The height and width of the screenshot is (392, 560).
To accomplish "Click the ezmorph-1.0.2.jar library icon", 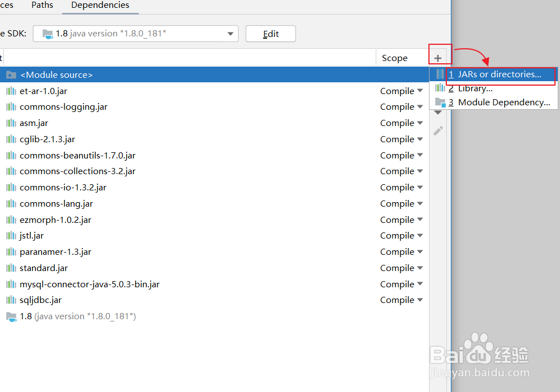I will [11, 220].
